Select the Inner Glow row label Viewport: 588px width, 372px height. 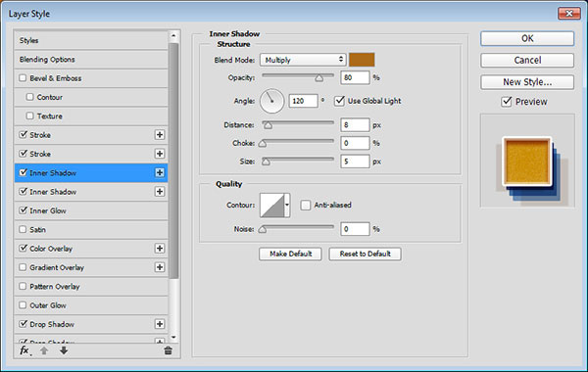point(48,210)
